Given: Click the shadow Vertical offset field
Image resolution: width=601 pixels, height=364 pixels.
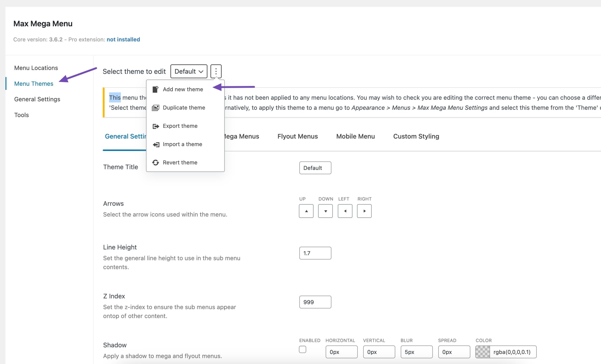Looking at the screenshot, I should (x=379, y=352).
